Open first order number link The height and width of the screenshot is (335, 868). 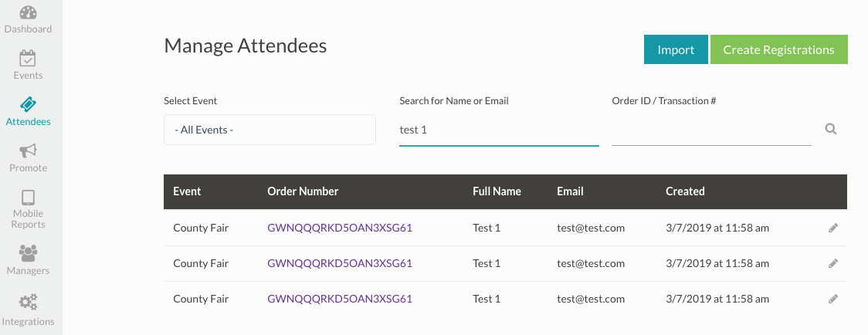(x=340, y=228)
